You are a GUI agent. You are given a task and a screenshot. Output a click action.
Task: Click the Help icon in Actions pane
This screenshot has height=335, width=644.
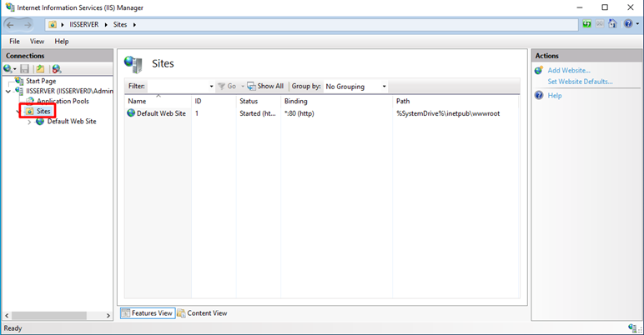pos(539,95)
